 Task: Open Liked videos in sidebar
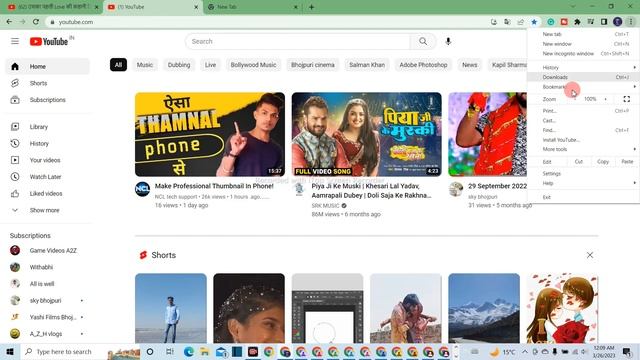coord(47,194)
